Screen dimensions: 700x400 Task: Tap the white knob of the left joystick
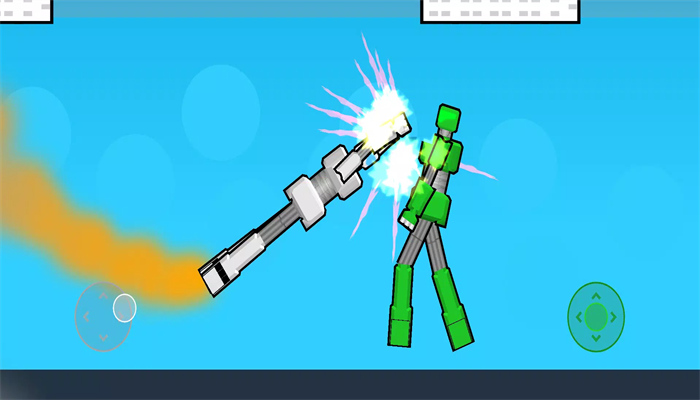click(124, 308)
